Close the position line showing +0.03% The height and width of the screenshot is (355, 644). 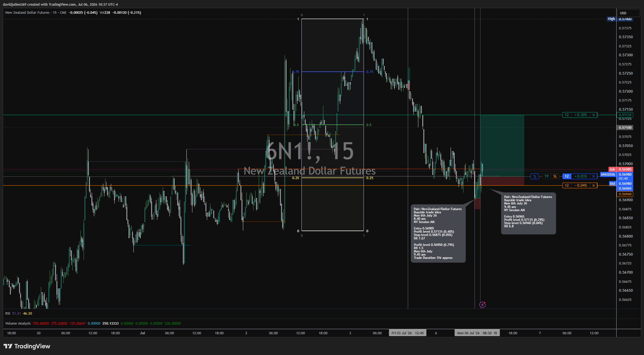tap(594, 176)
